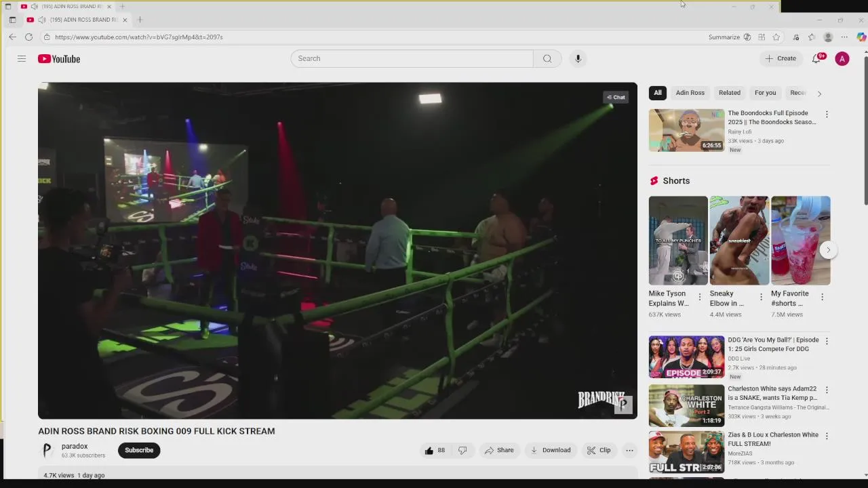Screen dimensions: 868x488
Task: Open Zias & B Lou FULL STREAM thumbnail
Action: click(x=686, y=452)
